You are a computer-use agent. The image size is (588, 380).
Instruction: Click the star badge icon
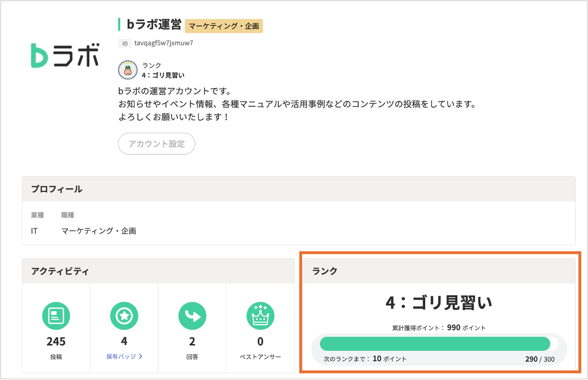click(124, 315)
